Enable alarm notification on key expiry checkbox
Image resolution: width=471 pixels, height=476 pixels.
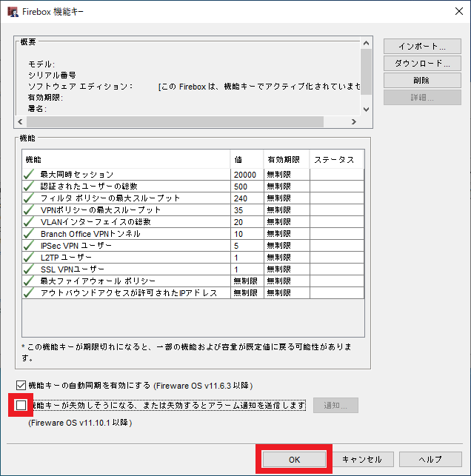pyautogui.click(x=21, y=405)
